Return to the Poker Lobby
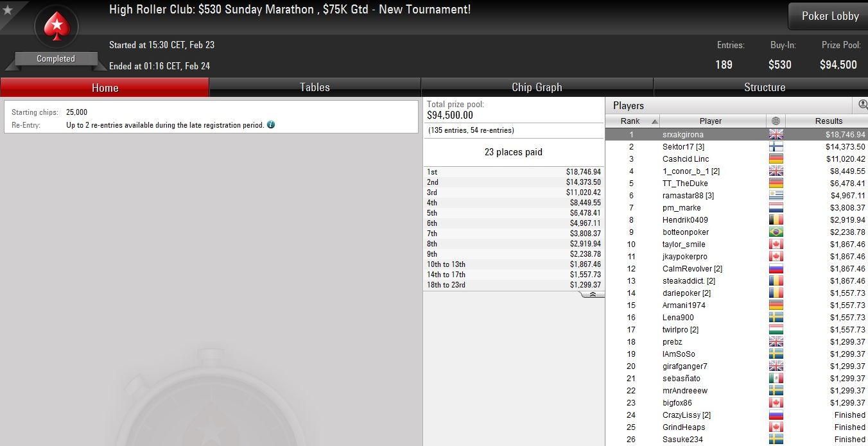Viewport: 868px width, 446px height. (829, 16)
